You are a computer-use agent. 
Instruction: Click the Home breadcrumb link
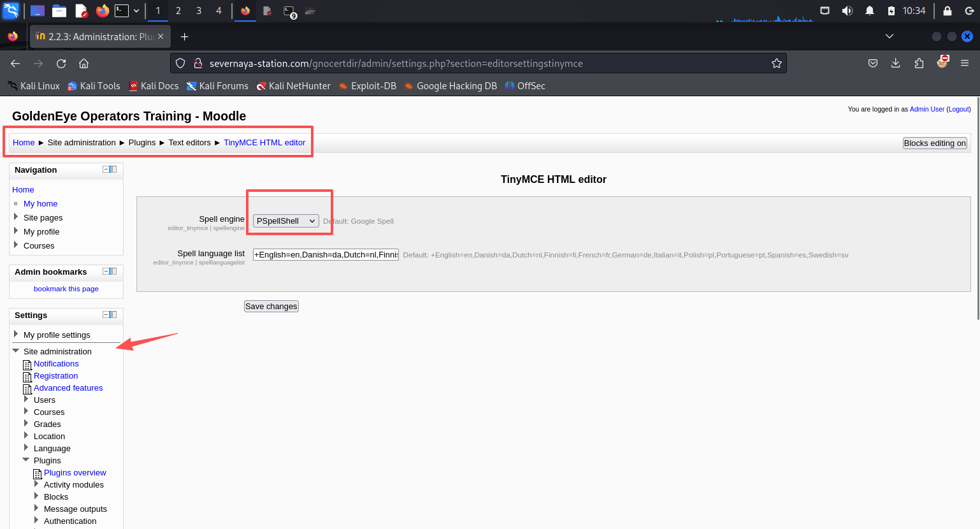(24, 143)
